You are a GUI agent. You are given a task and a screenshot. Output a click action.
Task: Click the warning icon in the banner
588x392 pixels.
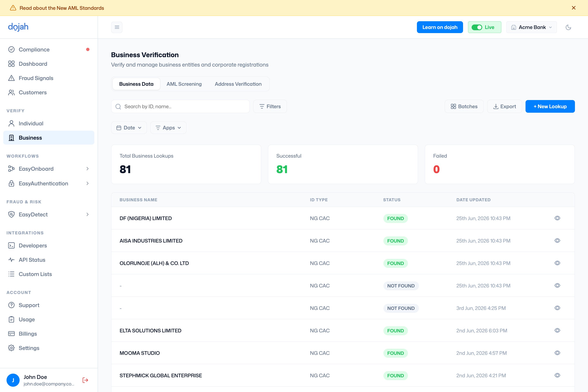point(13,8)
